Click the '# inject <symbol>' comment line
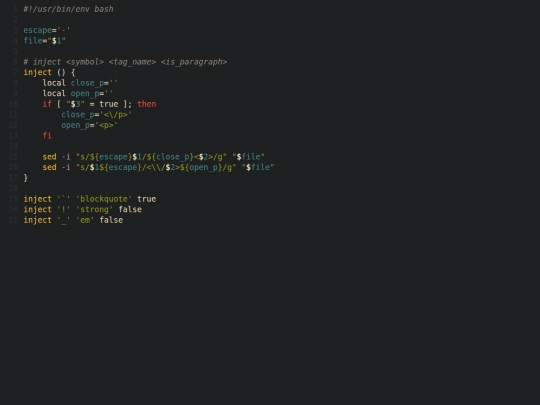Screen dimensions: 540x405 pos(125,62)
